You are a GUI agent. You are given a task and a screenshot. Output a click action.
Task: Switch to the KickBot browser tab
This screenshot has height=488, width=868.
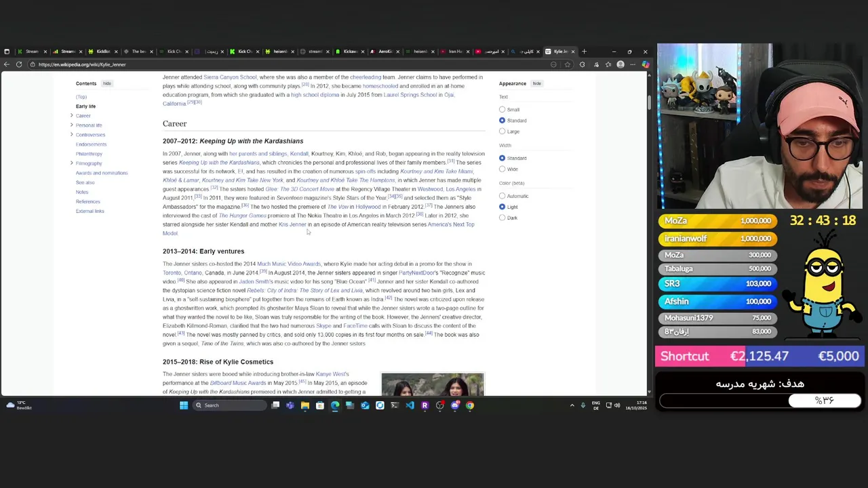102,52
